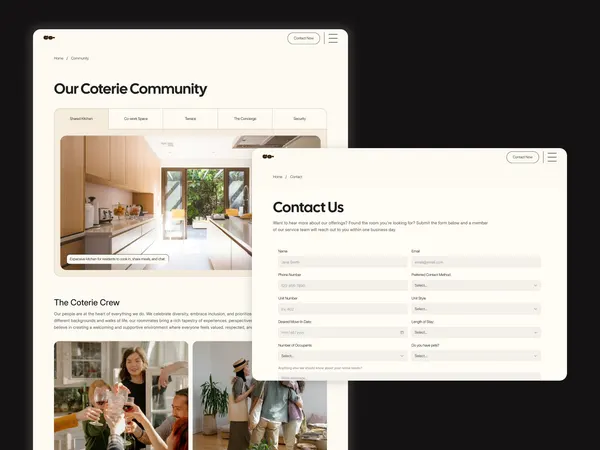Open hamburger menu on Contact page
Screen dimensions: 600x450
552,157
